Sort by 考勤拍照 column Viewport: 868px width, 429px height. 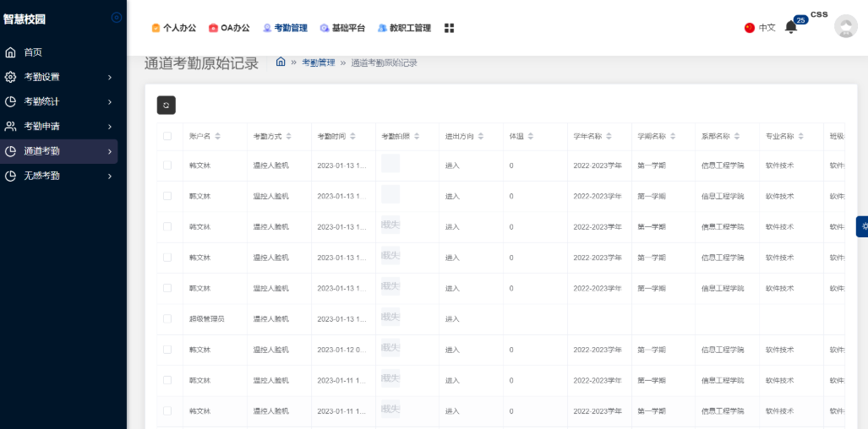(417, 137)
